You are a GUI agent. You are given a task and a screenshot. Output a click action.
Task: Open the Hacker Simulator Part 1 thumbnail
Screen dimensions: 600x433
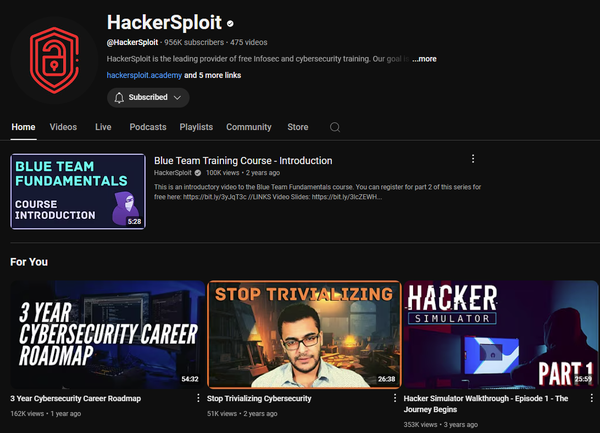pos(501,334)
